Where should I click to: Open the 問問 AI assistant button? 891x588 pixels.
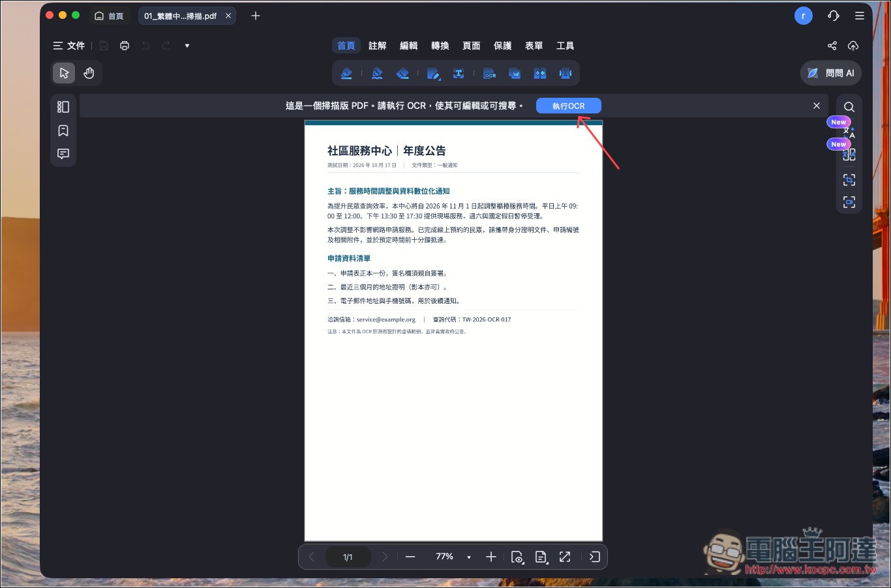(831, 73)
